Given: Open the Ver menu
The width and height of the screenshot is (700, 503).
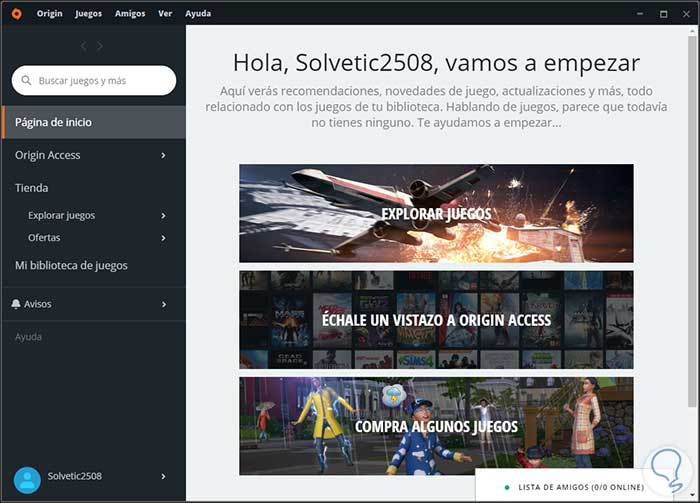Looking at the screenshot, I should [165, 13].
